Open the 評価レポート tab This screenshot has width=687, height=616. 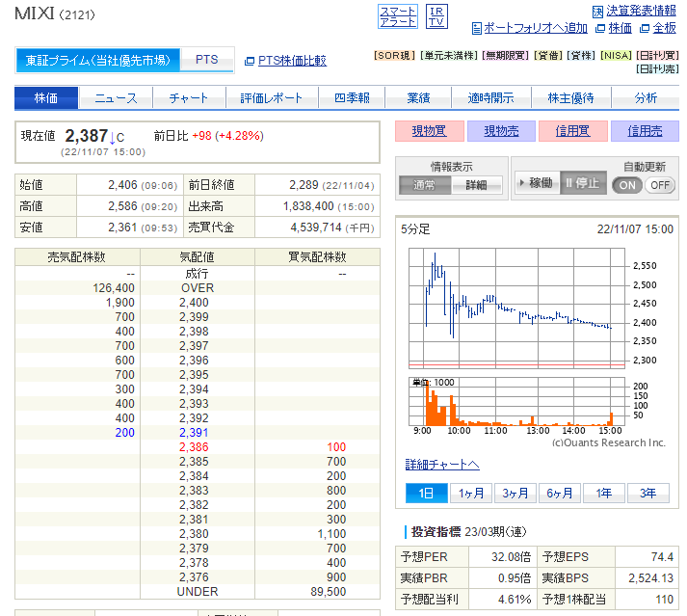coord(272,97)
